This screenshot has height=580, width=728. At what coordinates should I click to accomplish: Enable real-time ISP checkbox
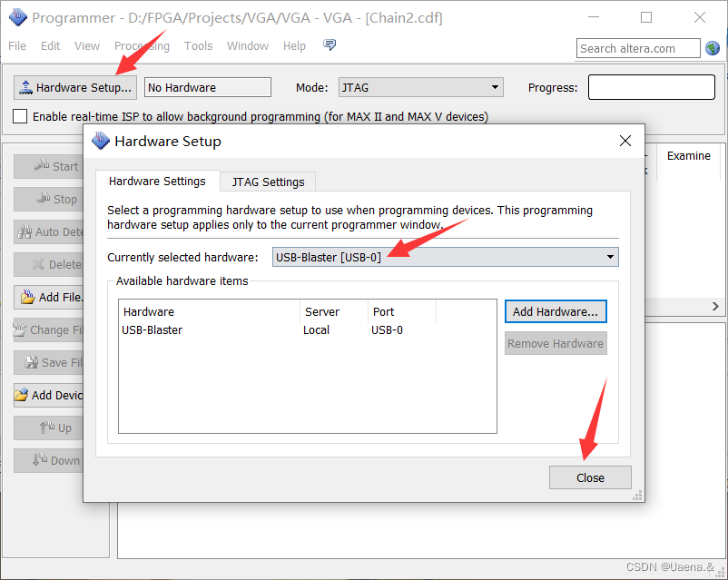20,116
